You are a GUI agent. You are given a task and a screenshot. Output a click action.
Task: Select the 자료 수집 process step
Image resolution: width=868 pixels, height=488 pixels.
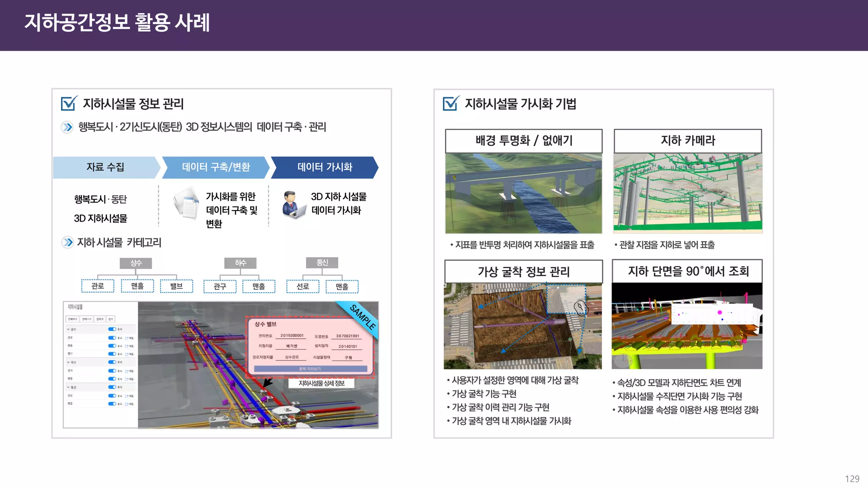click(x=106, y=167)
